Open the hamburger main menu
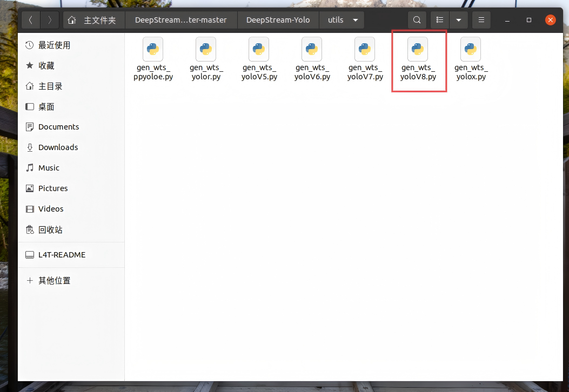Viewport: 569px width, 392px height. [x=481, y=20]
